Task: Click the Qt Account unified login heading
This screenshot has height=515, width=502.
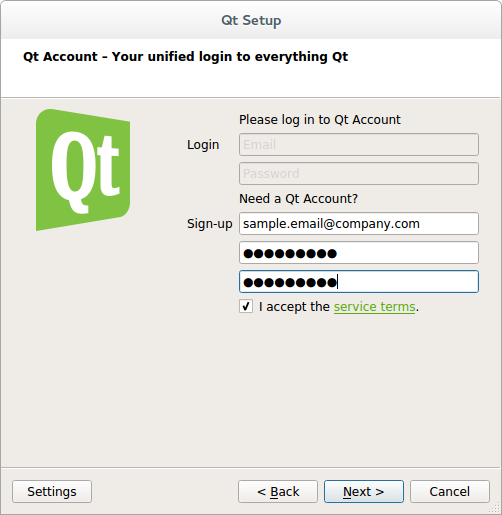Action: 185,57
